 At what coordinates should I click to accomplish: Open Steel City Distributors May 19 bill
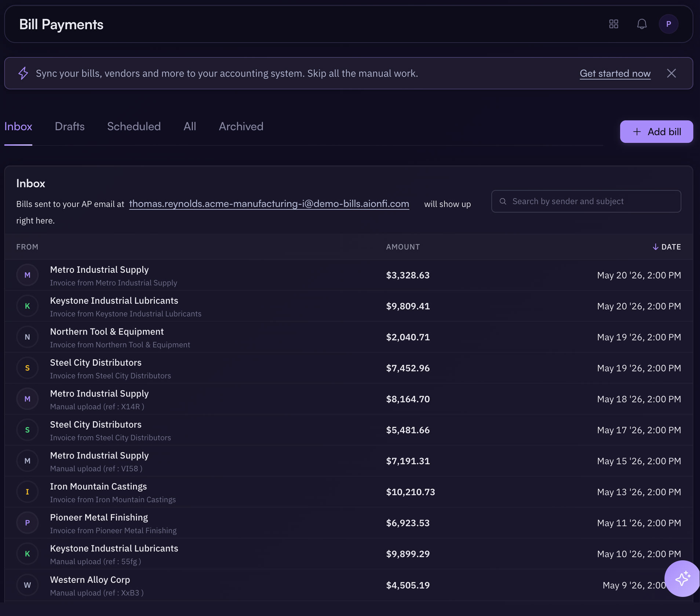(349, 368)
